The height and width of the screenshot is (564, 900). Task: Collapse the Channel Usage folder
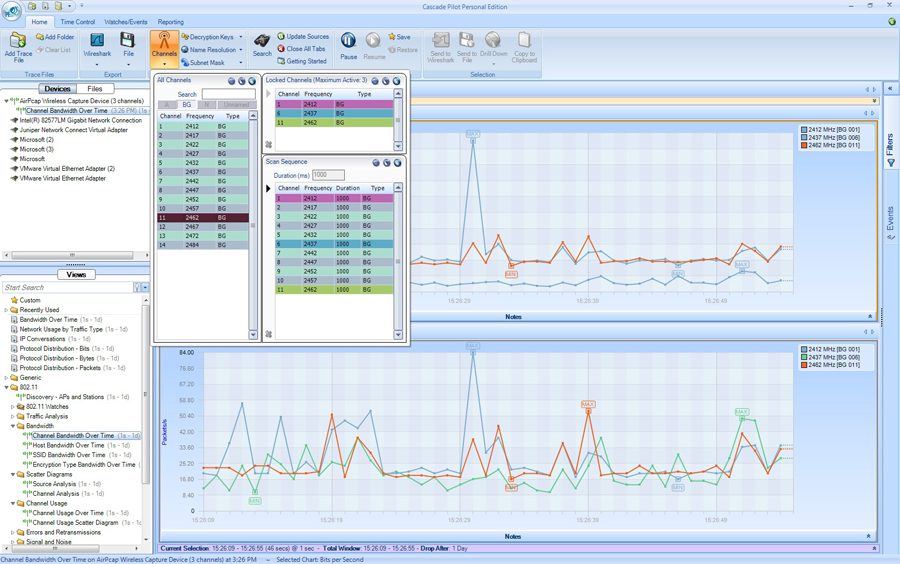tap(13, 503)
